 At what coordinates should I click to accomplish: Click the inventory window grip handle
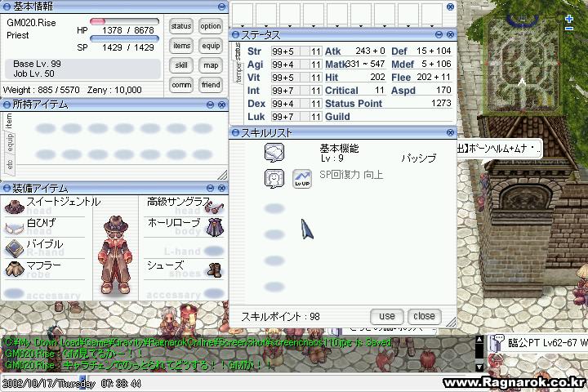pos(222,175)
